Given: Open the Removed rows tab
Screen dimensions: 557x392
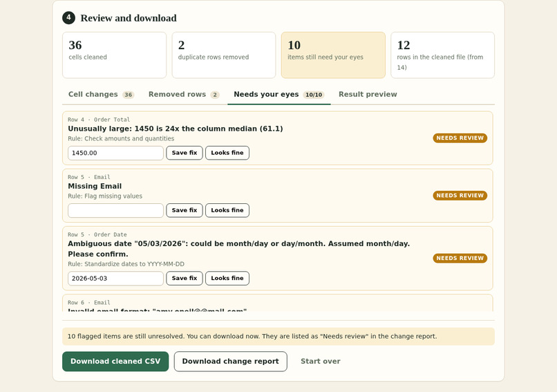Looking at the screenshot, I should tap(184, 95).
